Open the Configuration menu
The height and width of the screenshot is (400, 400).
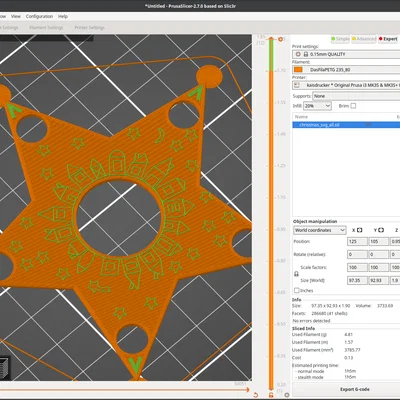tap(39, 16)
